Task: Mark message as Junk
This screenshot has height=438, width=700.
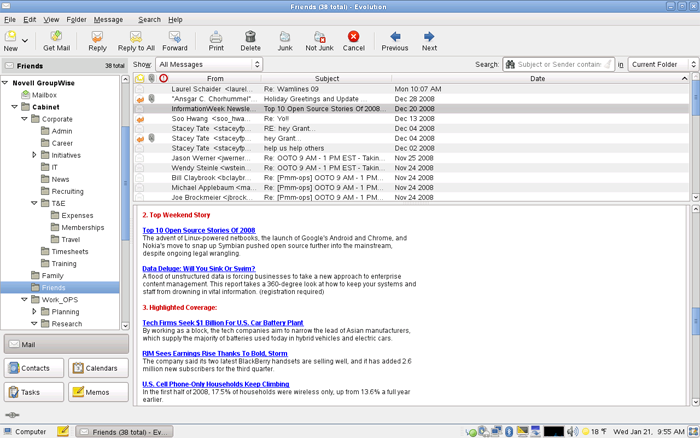Action: pos(285,41)
